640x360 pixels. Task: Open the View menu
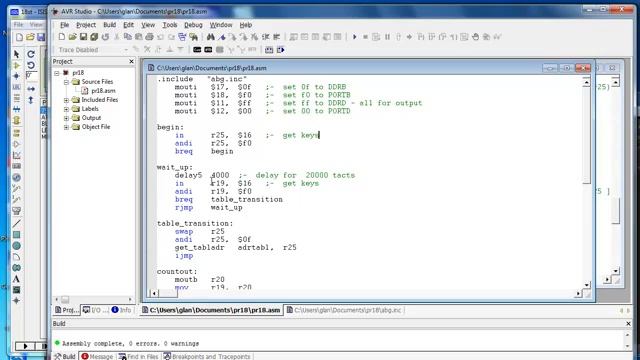point(148,25)
